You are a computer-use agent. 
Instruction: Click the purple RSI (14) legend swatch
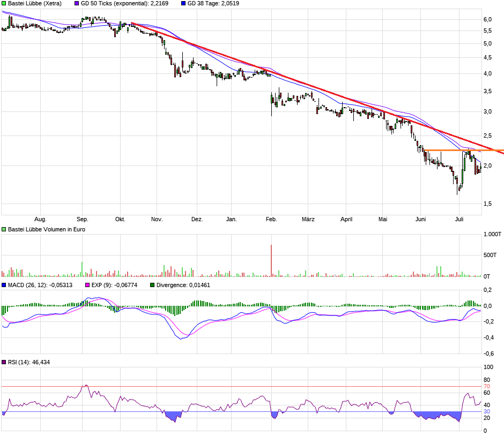4,362
